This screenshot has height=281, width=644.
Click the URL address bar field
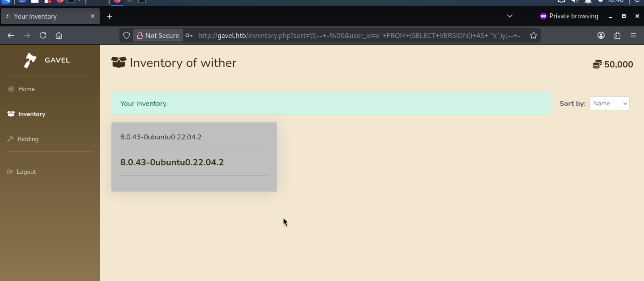pos(359,36)
